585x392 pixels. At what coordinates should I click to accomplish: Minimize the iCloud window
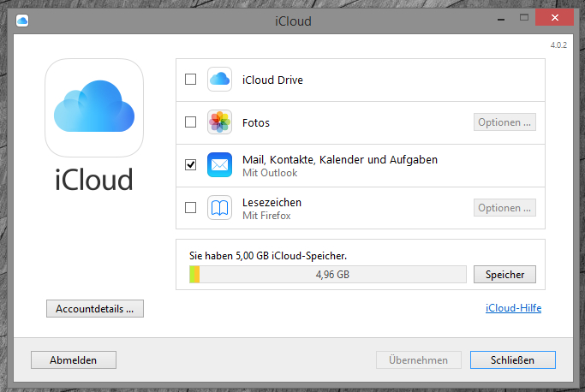[501, 19]
